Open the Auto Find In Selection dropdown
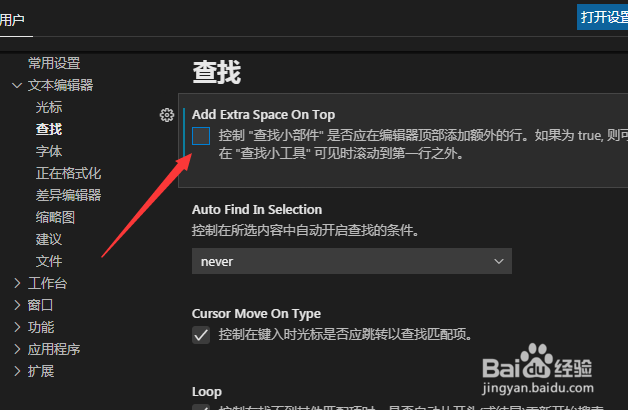This screenshot has height=410, width=628. 352,261
